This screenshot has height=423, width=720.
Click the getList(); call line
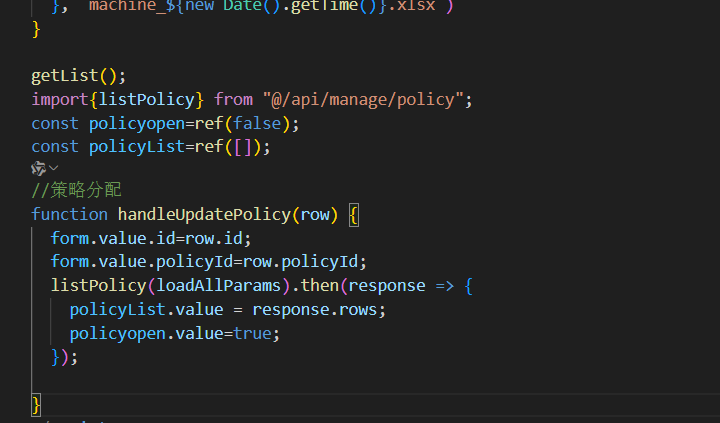coord(79,76)
